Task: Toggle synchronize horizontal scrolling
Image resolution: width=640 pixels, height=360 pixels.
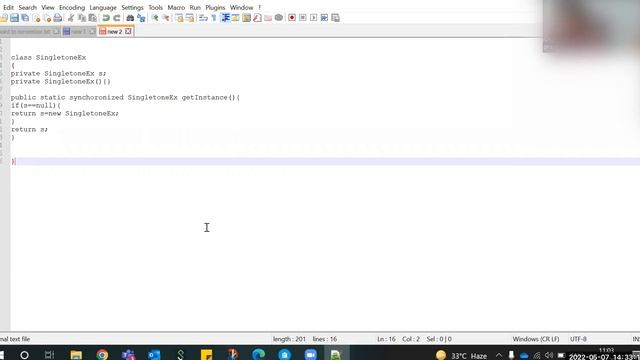Action: pos(190,18)
